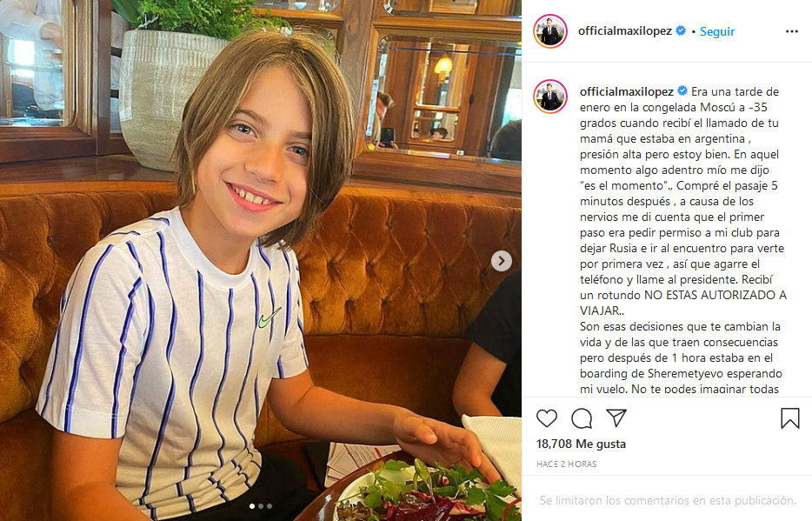Open the three-dot options menu

[791, 31]
